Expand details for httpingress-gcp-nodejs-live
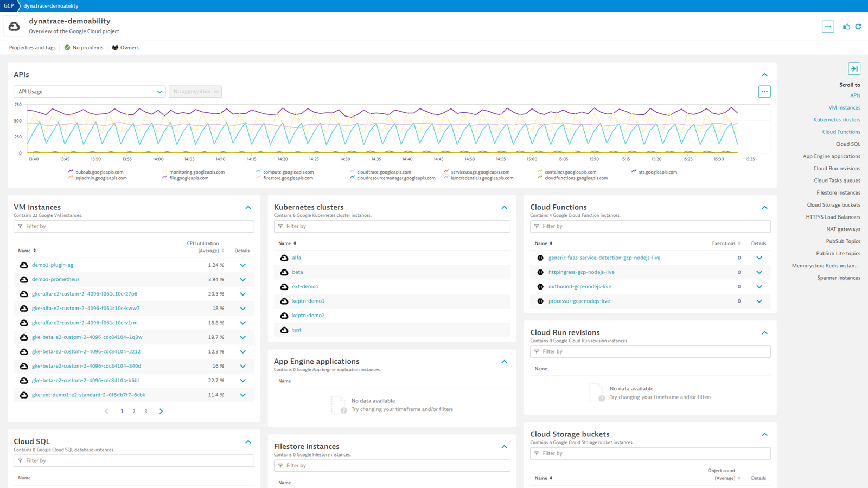This screenshot has width=868, height=488. tap(759, 272)
